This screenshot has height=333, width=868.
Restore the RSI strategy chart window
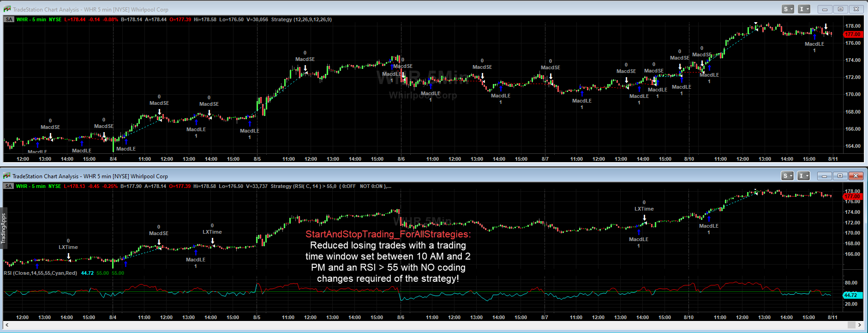point(840,176)
